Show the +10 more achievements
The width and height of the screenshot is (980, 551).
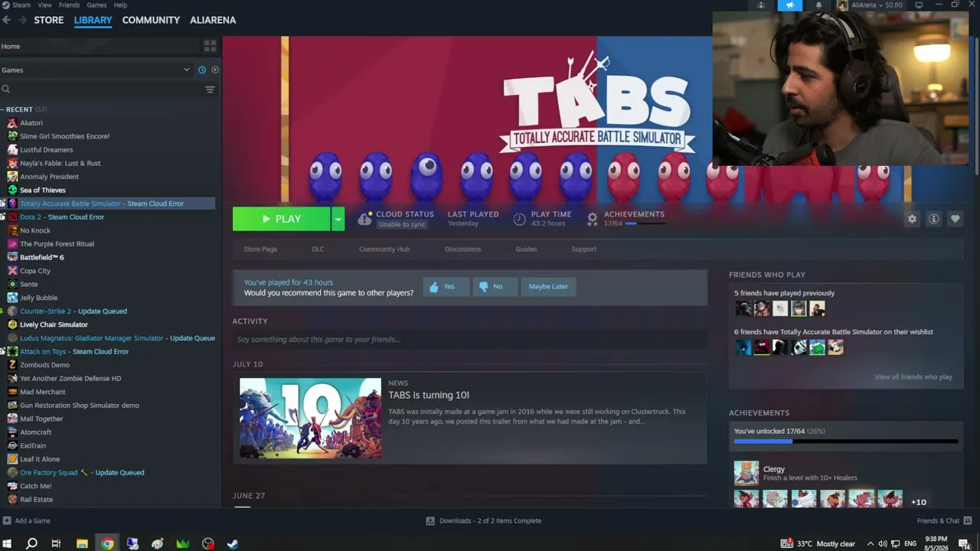[919, 502]
